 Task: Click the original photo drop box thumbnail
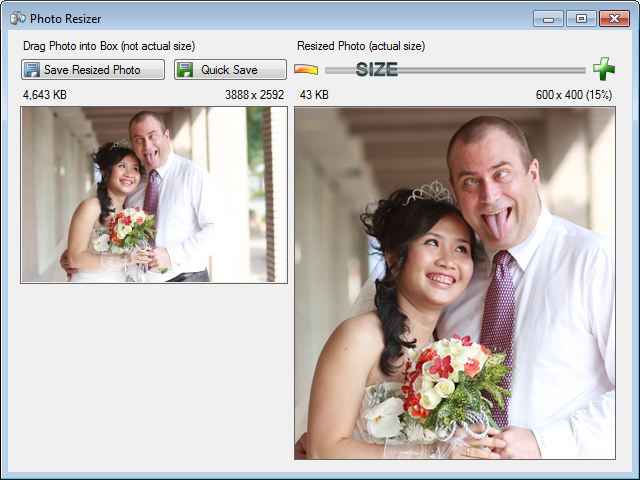154,195
